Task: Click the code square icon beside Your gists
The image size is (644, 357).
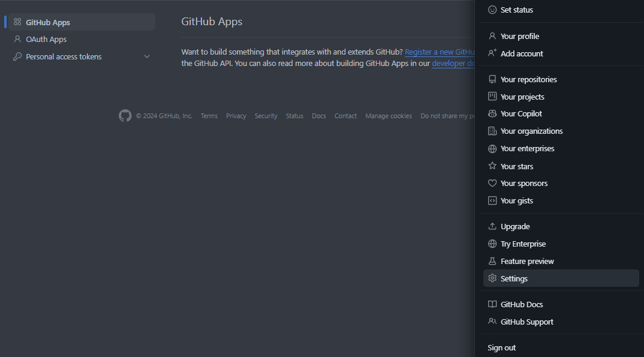Action: tap(492, 200)
